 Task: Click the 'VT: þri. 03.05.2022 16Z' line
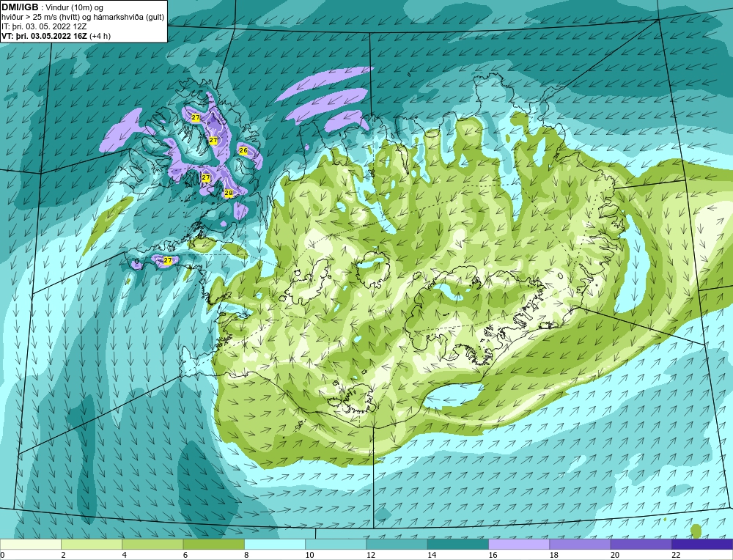(45, 36)
